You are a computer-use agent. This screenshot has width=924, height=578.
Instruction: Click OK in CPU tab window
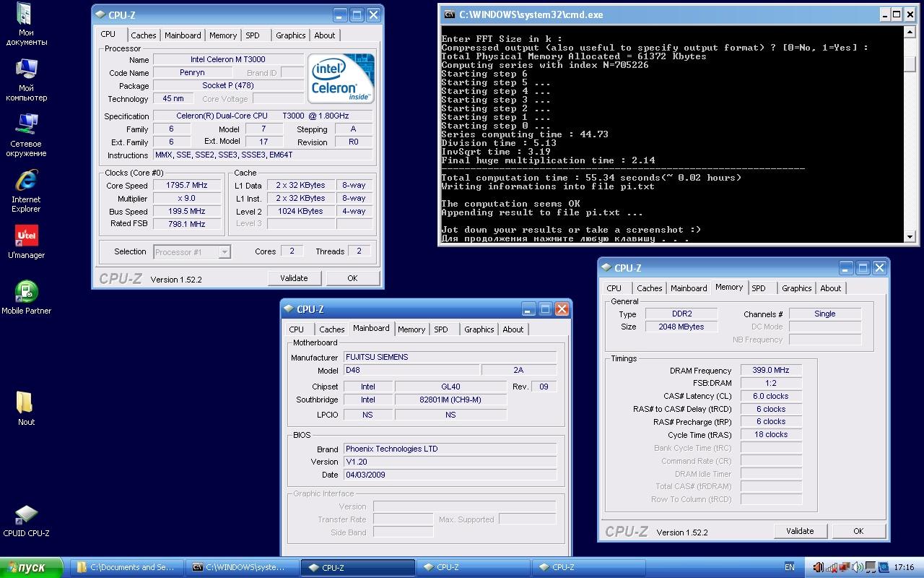coord(352,278)
